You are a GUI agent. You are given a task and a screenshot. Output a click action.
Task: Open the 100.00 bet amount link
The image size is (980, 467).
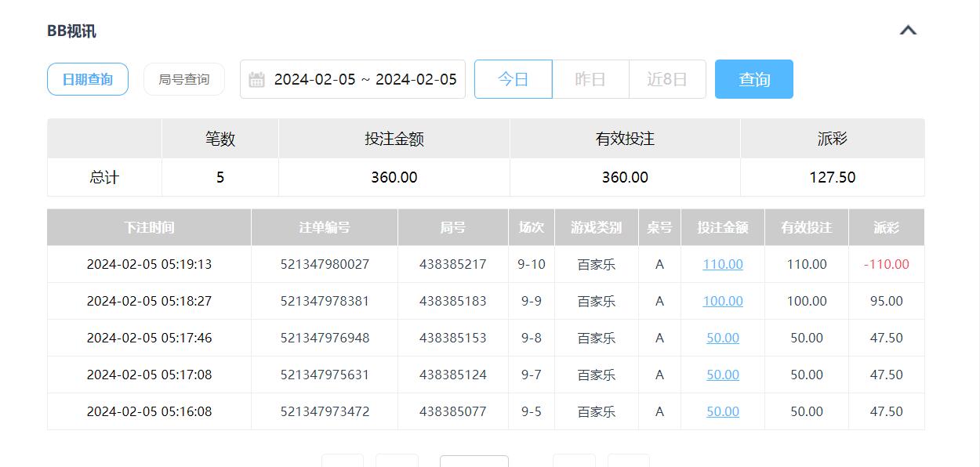pos(722,301)
